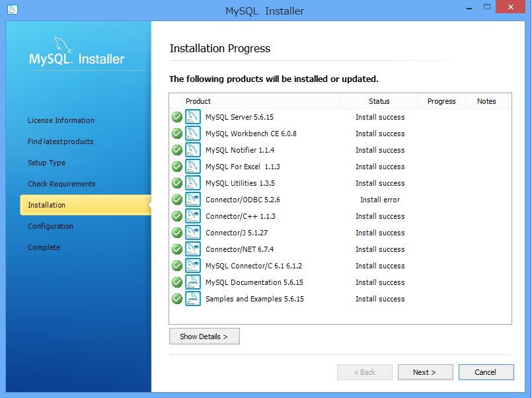
Task: Click the MySQL Notifier 1.1.4 product icon
Action: pyautogui.click(x=193, y=150)
